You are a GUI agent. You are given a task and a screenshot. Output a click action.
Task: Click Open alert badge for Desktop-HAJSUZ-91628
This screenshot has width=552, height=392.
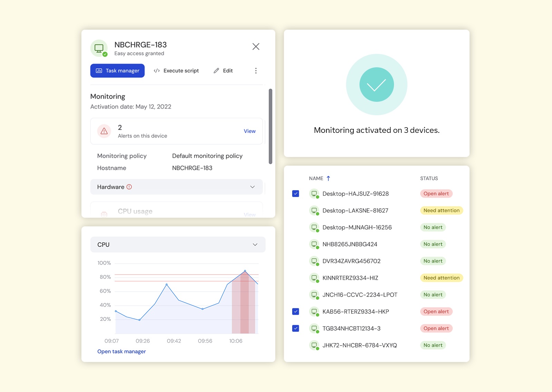point(436,194)
